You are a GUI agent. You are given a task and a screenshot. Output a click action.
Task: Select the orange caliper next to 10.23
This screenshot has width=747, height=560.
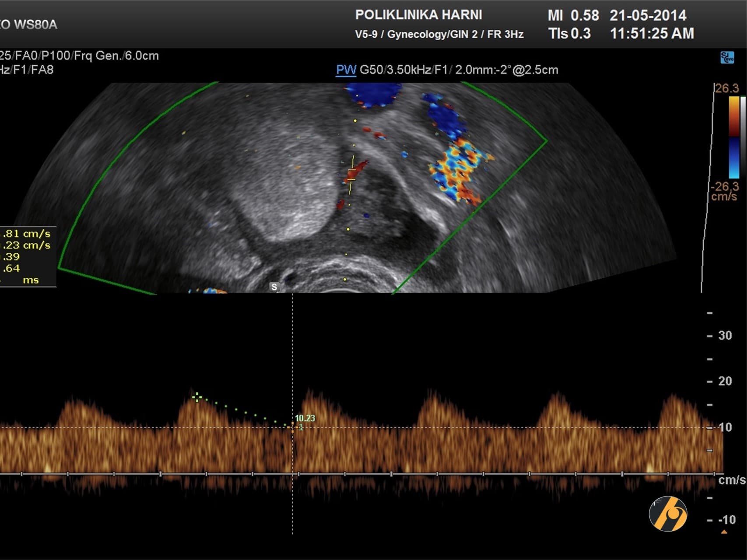tap(292, 426)
